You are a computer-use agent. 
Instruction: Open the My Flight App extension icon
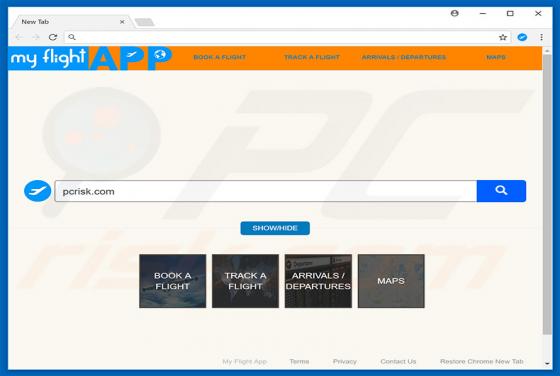(x=522, y=37)
